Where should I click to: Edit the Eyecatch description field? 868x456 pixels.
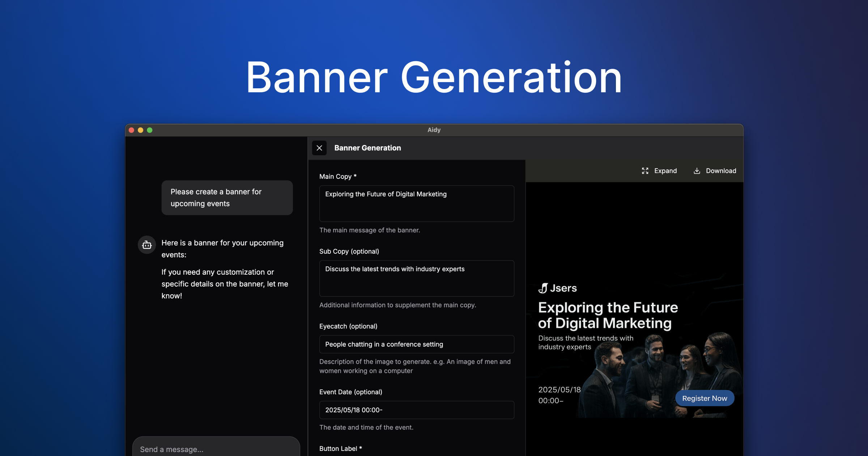tap(416, 344)
